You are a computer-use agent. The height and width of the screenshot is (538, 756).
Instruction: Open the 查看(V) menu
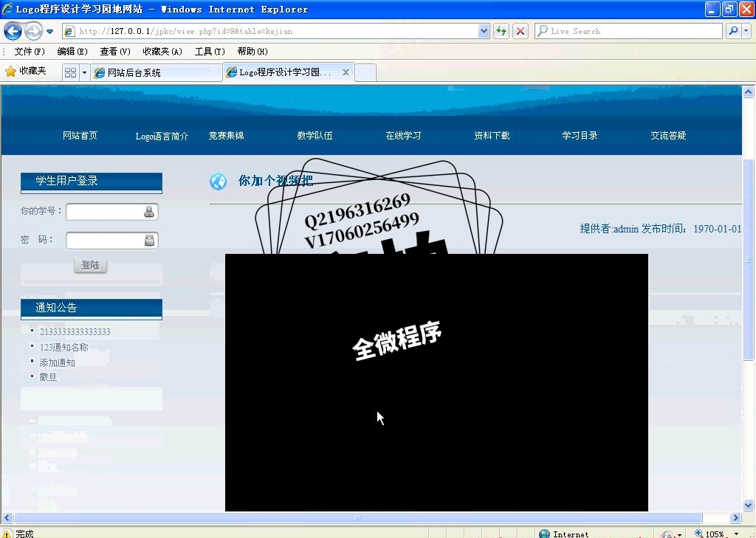114,51
